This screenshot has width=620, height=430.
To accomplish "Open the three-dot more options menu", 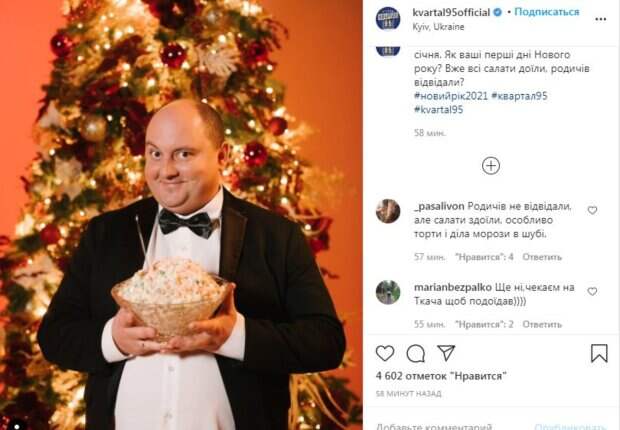I will [601, 19].
